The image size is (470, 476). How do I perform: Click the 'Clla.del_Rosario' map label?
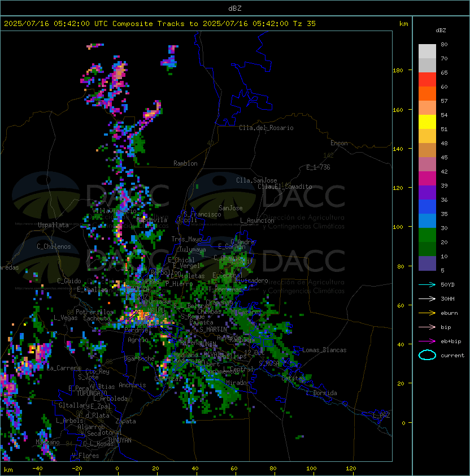tap(266, 128)
